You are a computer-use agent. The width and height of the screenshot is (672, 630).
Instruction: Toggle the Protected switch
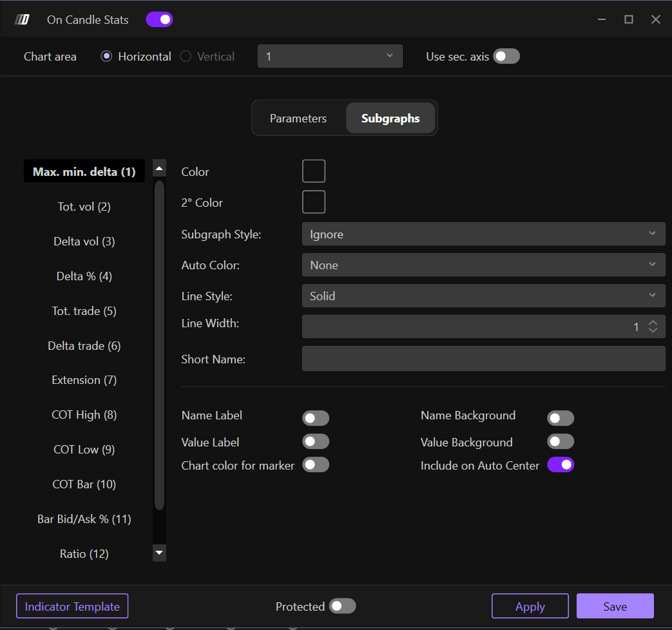coord(342,606)
